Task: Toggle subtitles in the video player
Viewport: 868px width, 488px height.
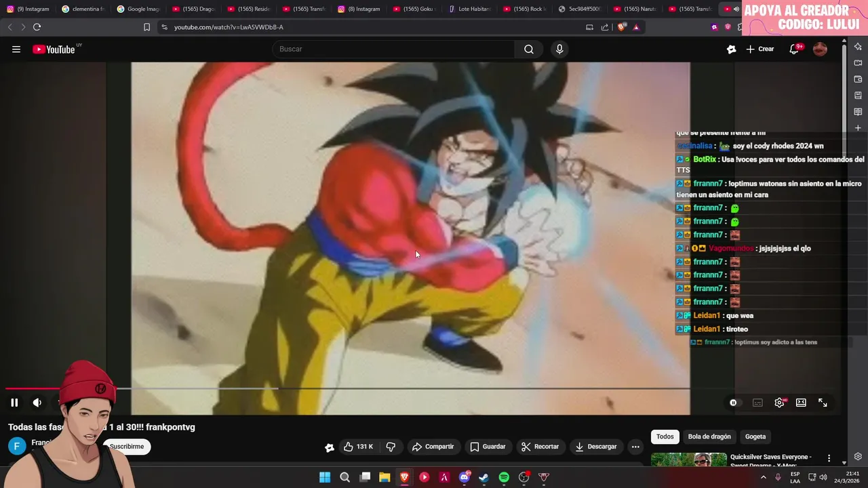Action: pyautogui.click(x=757, y=403)
